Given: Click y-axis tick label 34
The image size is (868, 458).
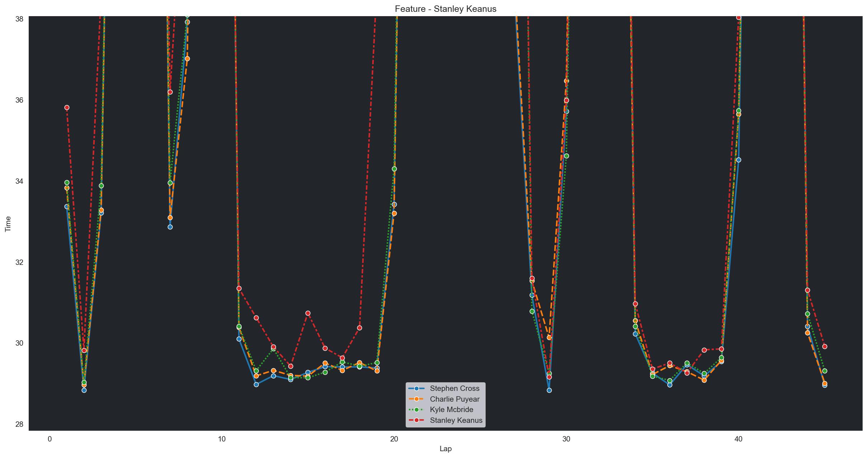Looking at the screenshot, I should (x=19, y=181).
